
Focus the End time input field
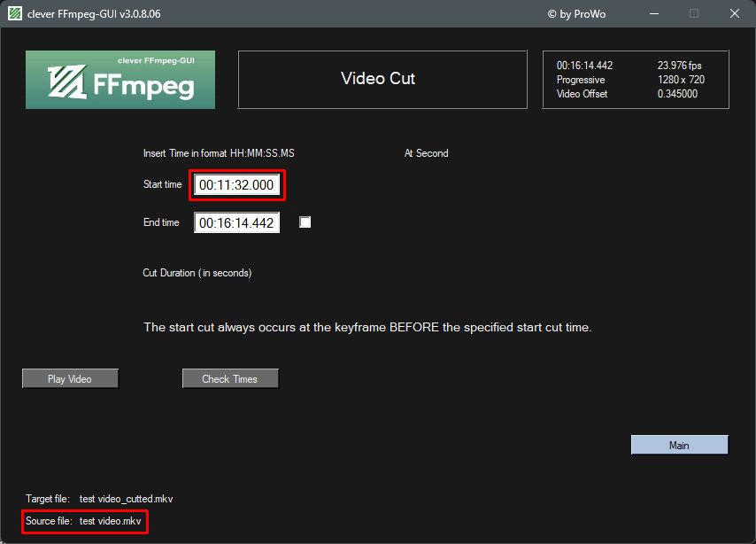pos(236,222)
